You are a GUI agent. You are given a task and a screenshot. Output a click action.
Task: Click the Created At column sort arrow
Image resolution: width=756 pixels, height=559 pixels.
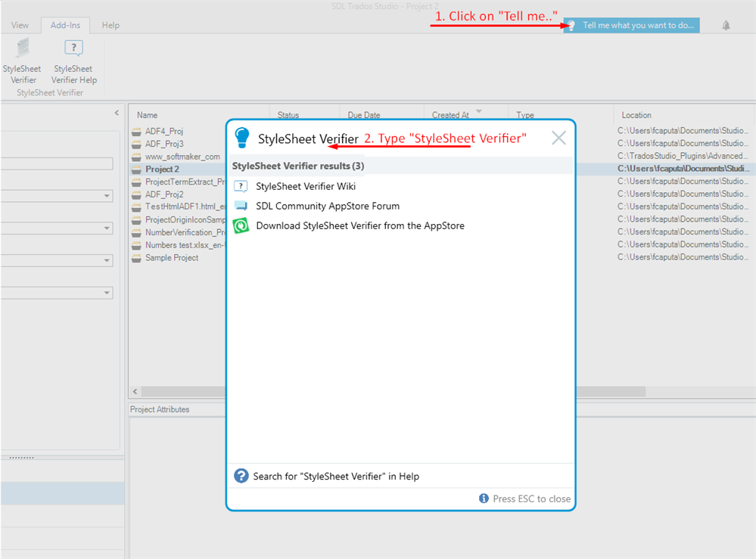click(x=479, y=111)
